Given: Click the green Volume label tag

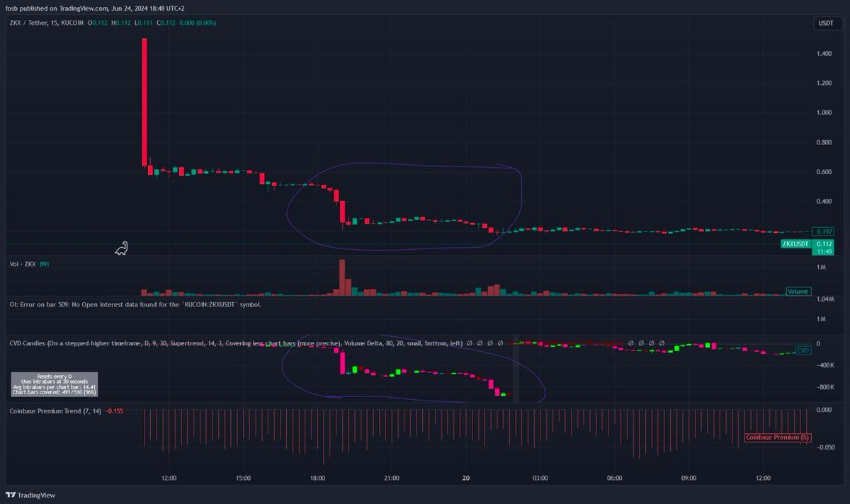Looking at the screenshot, I should 799,291.
